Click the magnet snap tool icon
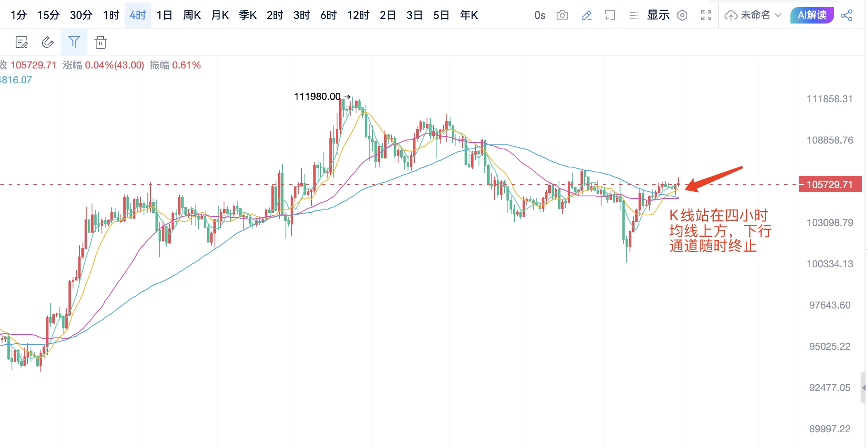The height and width of the screenshot is (448, 868). point(48,42)
